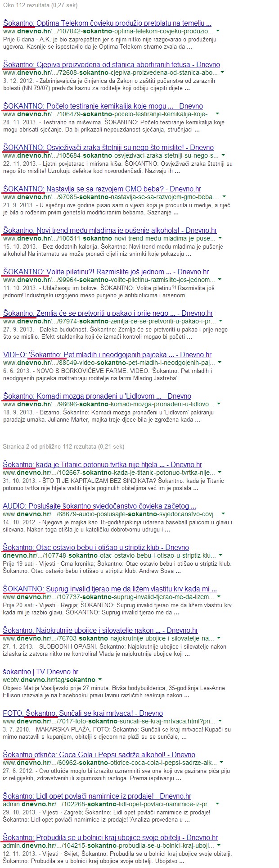This screenshot has width=279, height=868.
Task: Open 'FOTO: Šokantno: Sunčali se kraj mrtvaca!' link
Action: coord(83,713)
